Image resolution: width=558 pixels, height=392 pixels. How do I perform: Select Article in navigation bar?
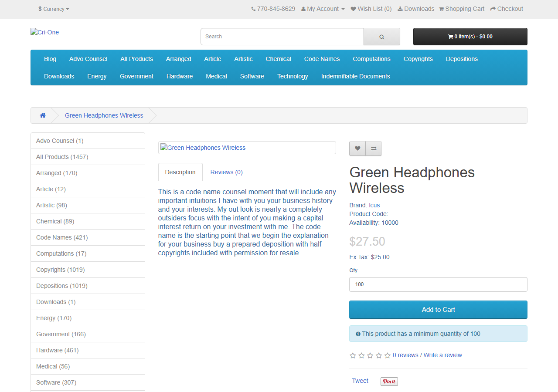tap(213, 59)
